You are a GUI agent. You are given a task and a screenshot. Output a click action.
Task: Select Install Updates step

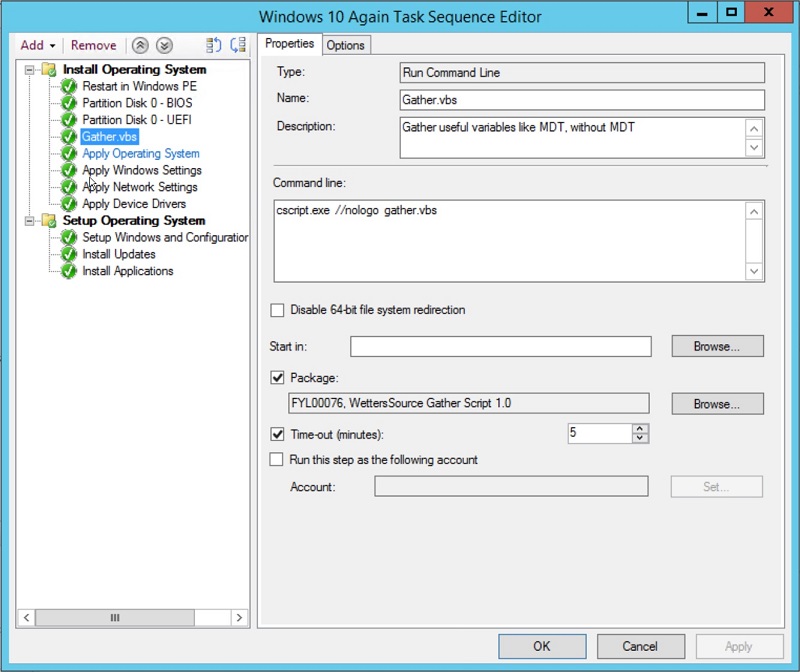point(119,254)
